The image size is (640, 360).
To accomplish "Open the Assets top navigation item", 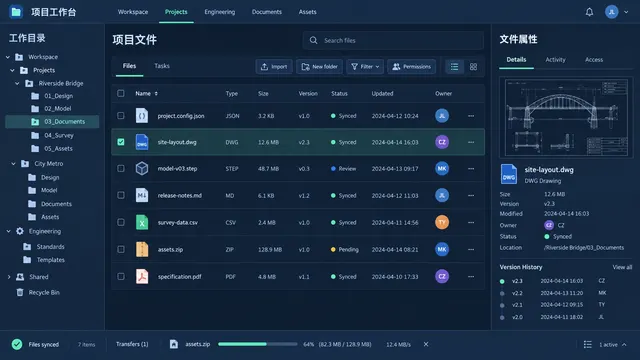I will [x=307, y=12].
